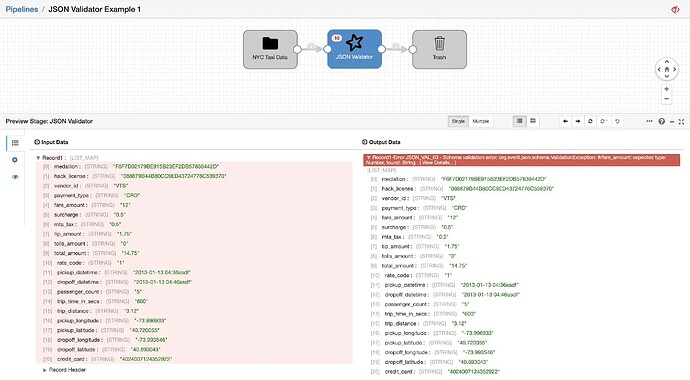Click the input tip_amount value "1.75"

[x=125, y=234]
